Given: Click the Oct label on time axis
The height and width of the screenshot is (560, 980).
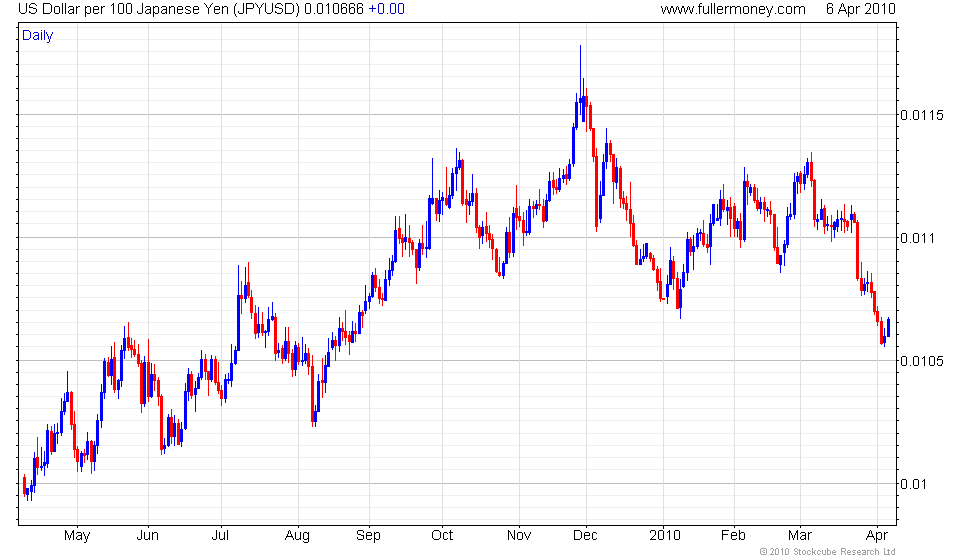Looking at the screenshot, I should pyautogui.click(x=442, y=536).
